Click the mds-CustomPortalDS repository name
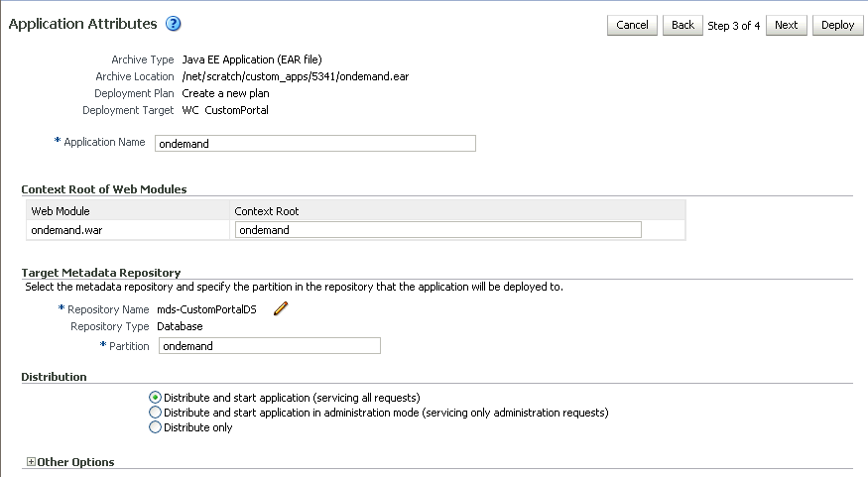The height and width of the screenshot is (477, 868). tap(213, 309)
